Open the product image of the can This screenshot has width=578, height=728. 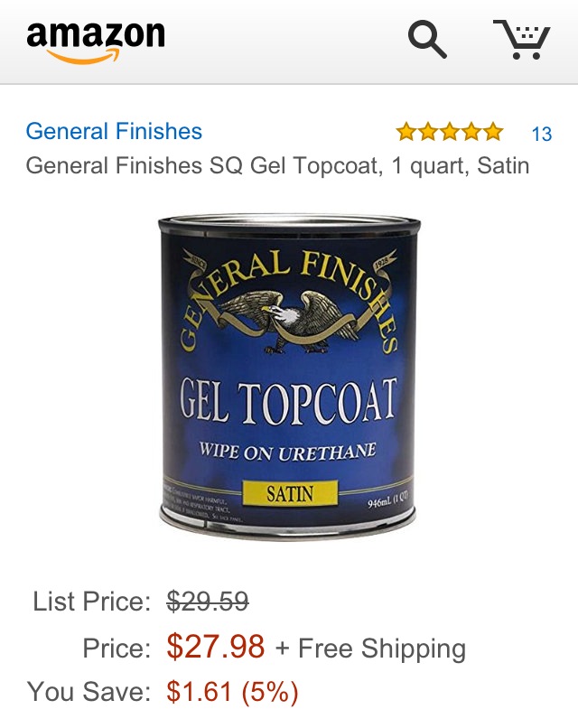(289, 377)
